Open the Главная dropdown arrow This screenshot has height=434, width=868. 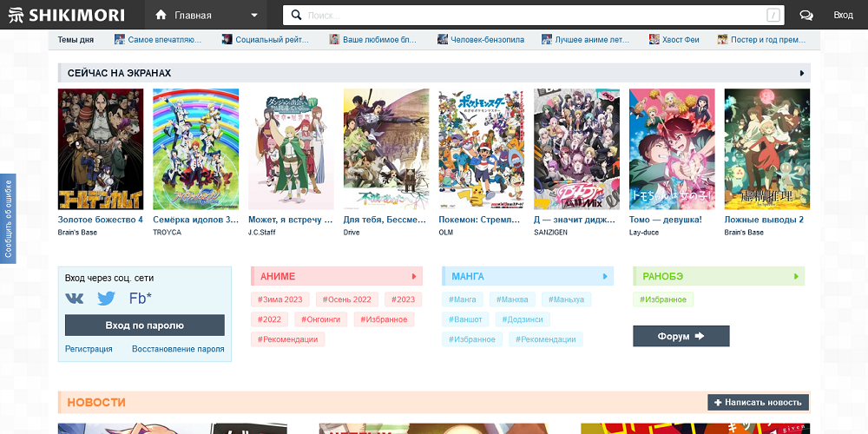254,15
